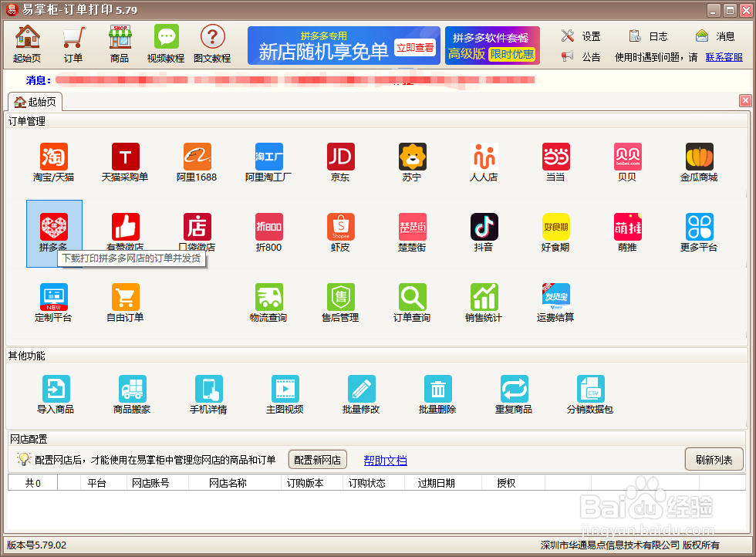Open the 淘宝/天猫 order platform
This screenshot has width=756, height=557.
[53, 163]
